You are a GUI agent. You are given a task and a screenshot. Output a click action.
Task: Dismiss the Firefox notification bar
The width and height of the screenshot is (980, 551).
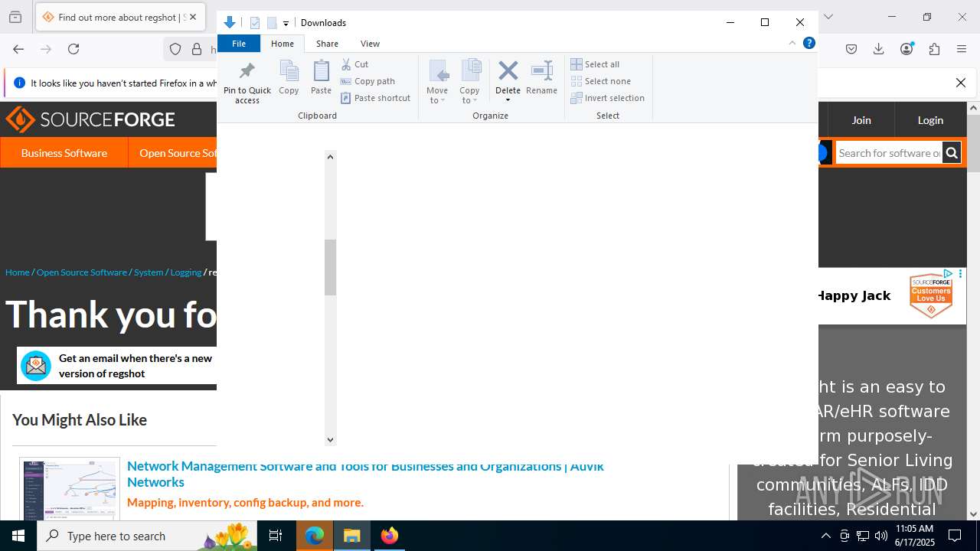[961, 83]
